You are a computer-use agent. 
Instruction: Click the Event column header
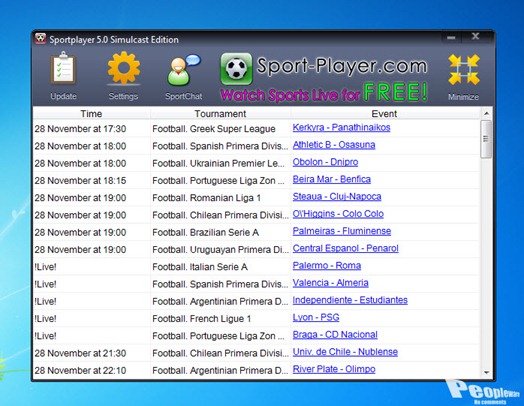(x=384, y=114)
